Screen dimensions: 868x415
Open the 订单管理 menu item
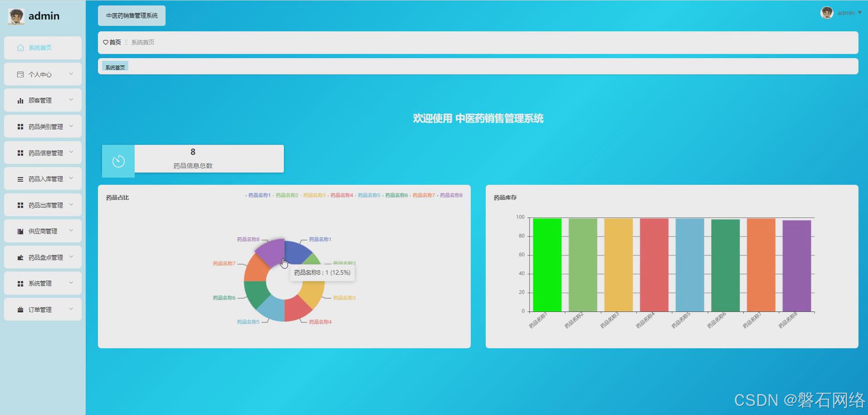click(43, 309)
